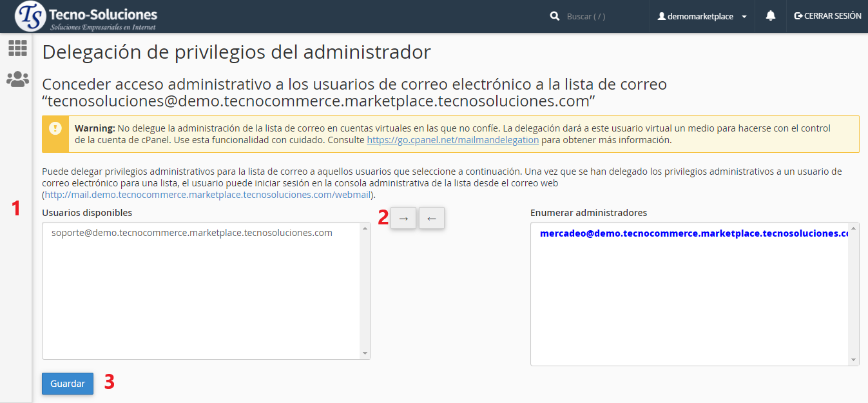Expand the demomarketplace user dropdown
Screen dimensions: 868x403
(702, 16)
